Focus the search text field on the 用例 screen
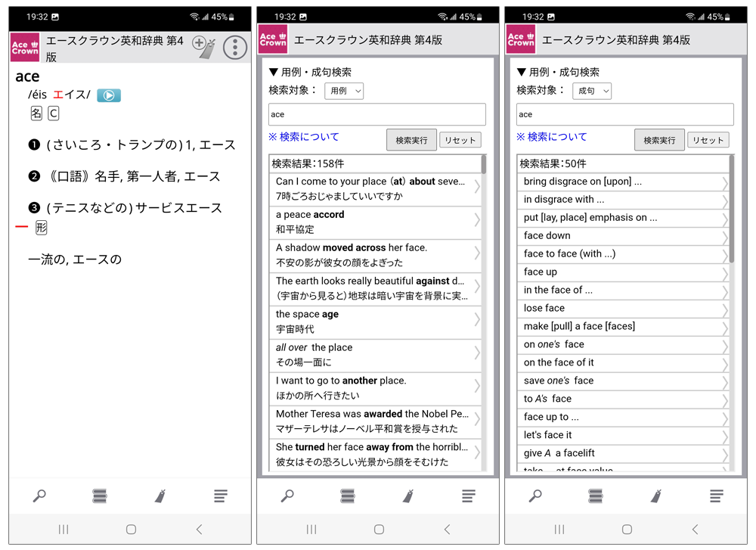756x550 pixels. coord(376,114)
